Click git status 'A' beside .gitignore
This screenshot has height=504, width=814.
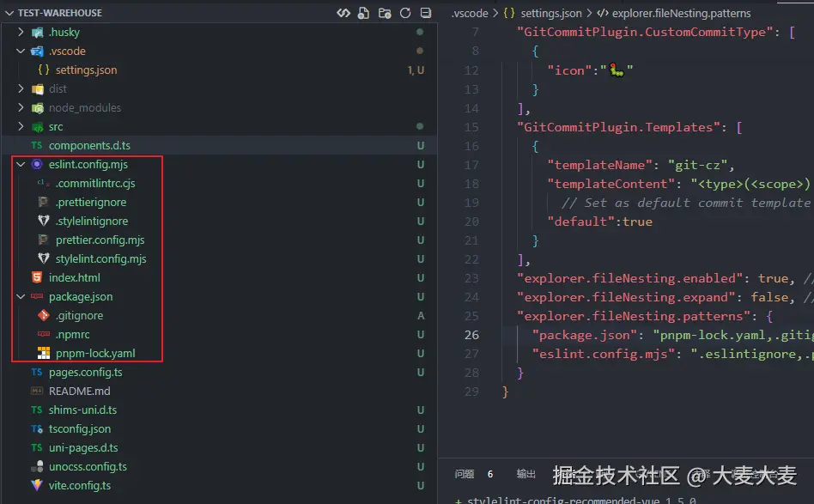(421, 316)
